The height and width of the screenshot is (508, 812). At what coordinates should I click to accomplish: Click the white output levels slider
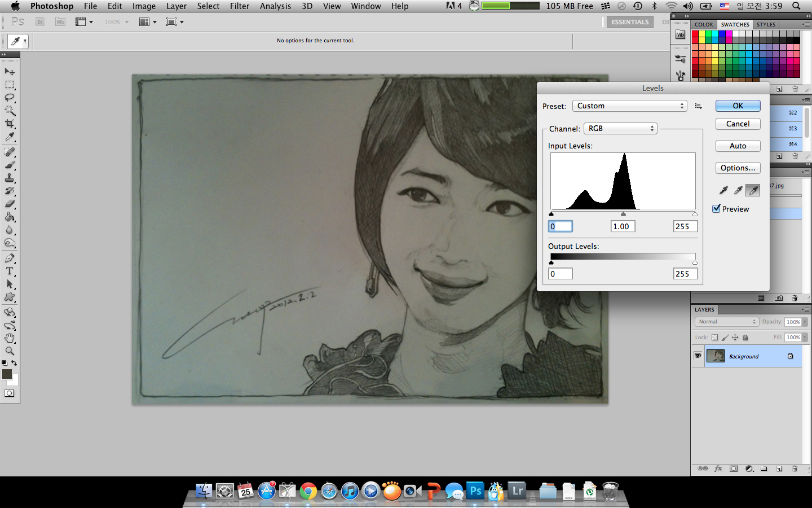coord(695,262)
